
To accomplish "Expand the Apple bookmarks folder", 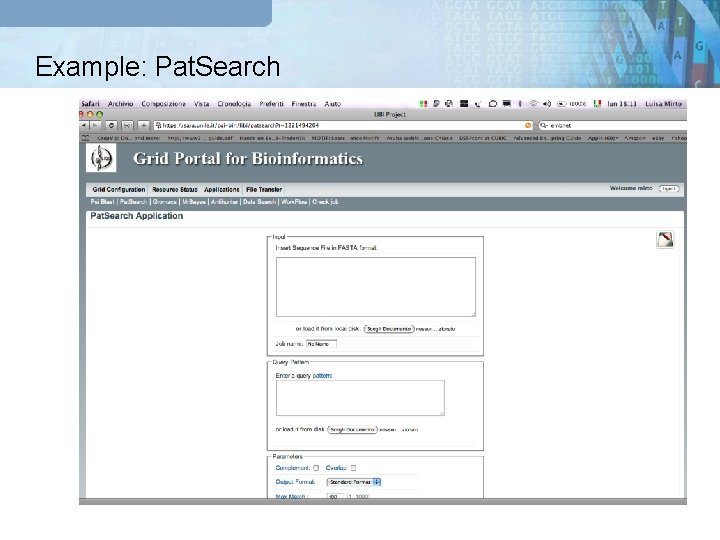I will pyautogui.click(x=603, y=138).
